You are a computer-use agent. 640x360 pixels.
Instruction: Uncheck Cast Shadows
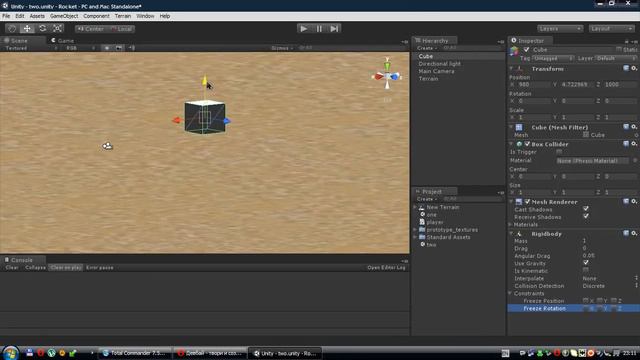coord(586,209)
